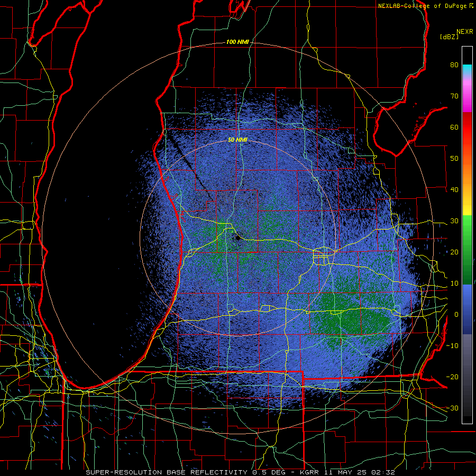
Task: Click the 0 value on the dBZ scale
Action: [x=456, y=315]
